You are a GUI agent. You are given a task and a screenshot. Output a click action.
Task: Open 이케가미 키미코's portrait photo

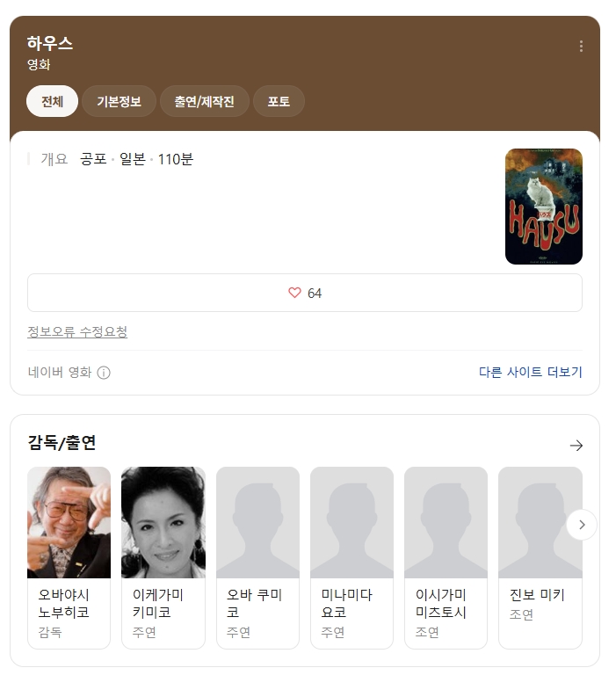pyautogui.click(x=163, y=522)
